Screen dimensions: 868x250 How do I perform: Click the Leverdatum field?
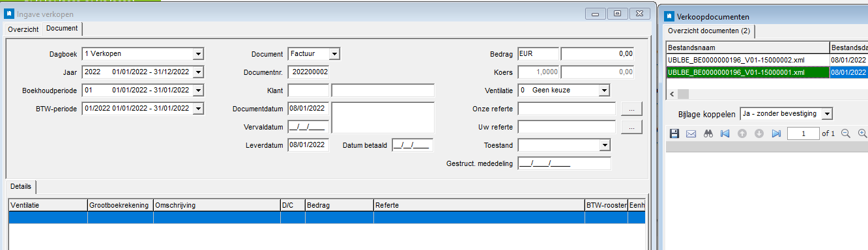(308, 145)
